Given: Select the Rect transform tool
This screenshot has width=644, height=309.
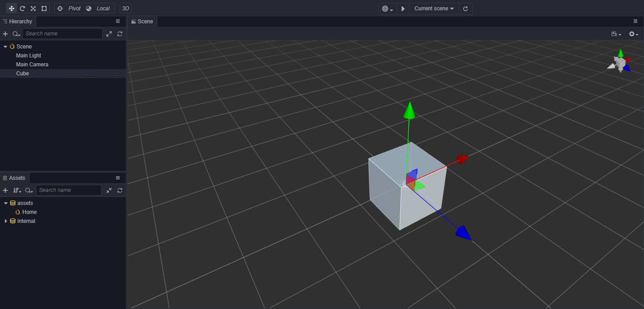Looking at the screenshot, I should 44,9.
